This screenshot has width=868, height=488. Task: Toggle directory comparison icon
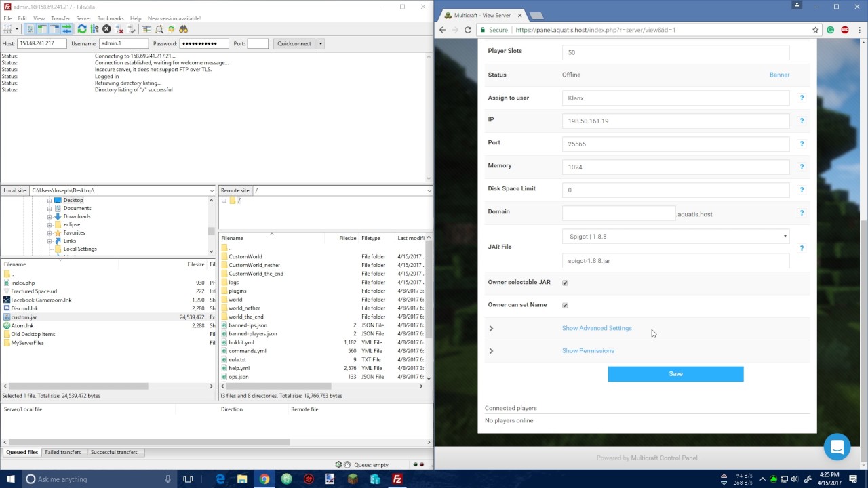click(x=159, y=29)
